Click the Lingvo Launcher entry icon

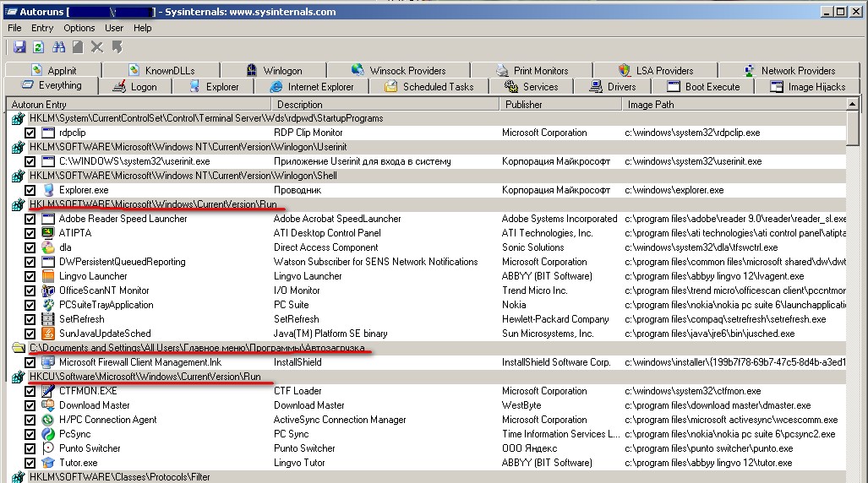click(x=48, y=276)
